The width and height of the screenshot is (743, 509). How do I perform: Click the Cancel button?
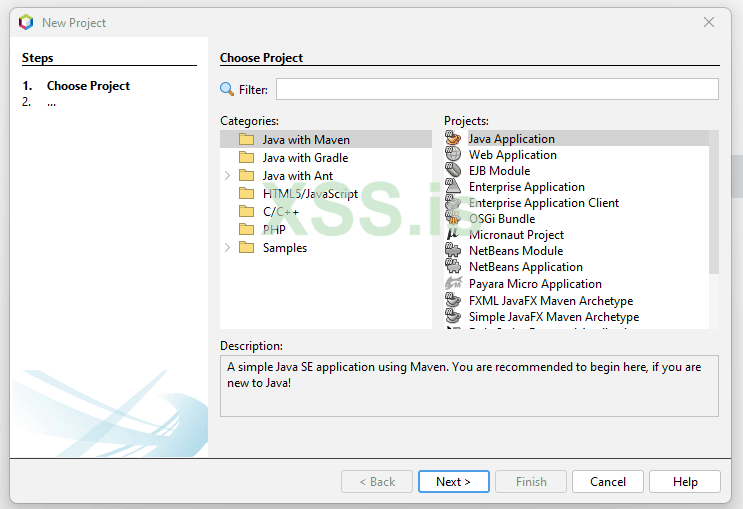[607, 482]
